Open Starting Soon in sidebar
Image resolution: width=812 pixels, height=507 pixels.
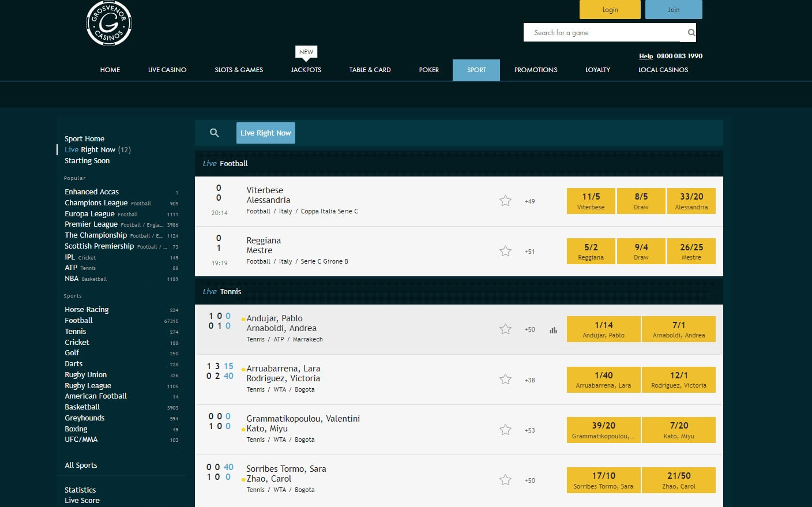tap(87, 160)
